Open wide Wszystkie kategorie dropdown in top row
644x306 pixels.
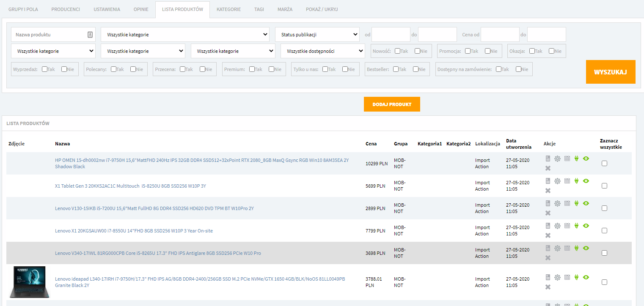pos(185,35)
